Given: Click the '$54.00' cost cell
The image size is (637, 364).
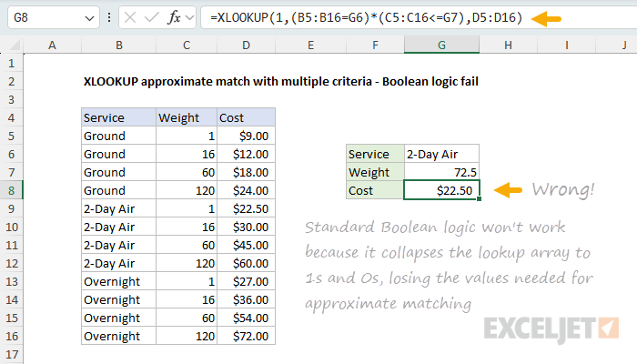Looking at the screenshot, I should coord(247,318).
